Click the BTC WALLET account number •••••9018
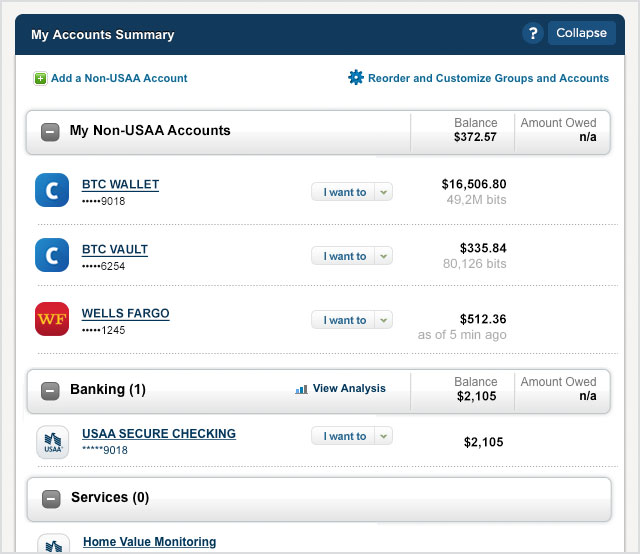Screen dimensions: 640x554 tap(104, 201)
